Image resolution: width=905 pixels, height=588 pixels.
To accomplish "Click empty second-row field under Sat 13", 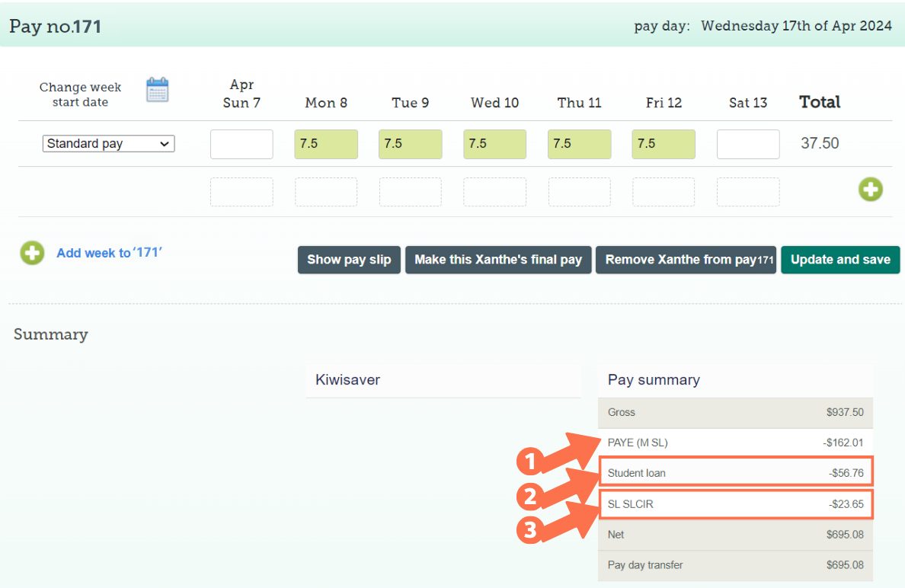I will pyautogui.click(x=747, y=192).
